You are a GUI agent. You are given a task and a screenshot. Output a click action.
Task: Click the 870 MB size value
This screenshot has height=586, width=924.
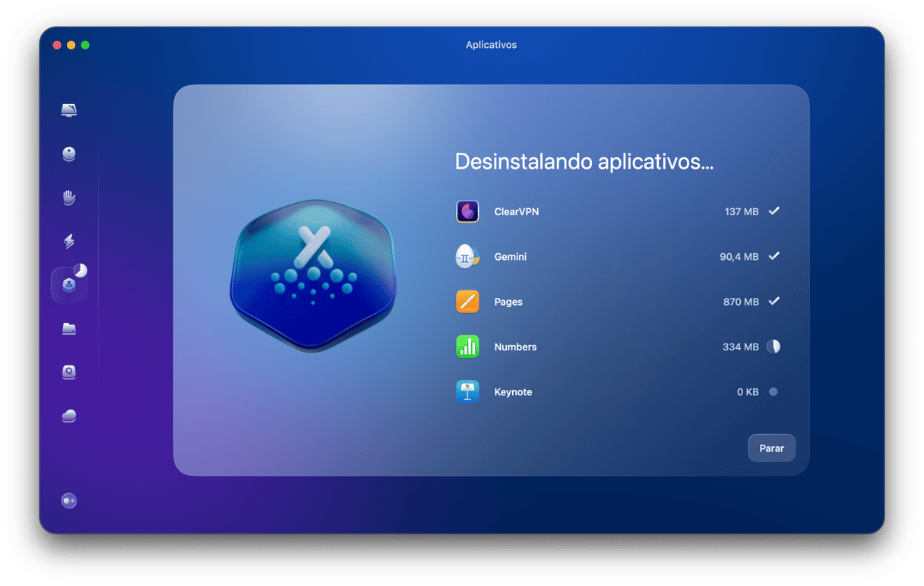(741, 302)
